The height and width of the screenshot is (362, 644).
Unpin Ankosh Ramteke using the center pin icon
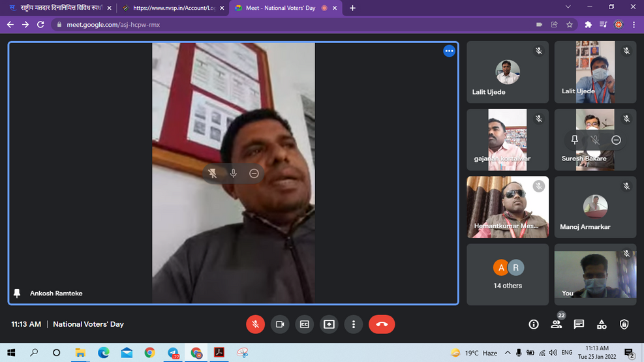pyautogui.click(x=213, y=173)
